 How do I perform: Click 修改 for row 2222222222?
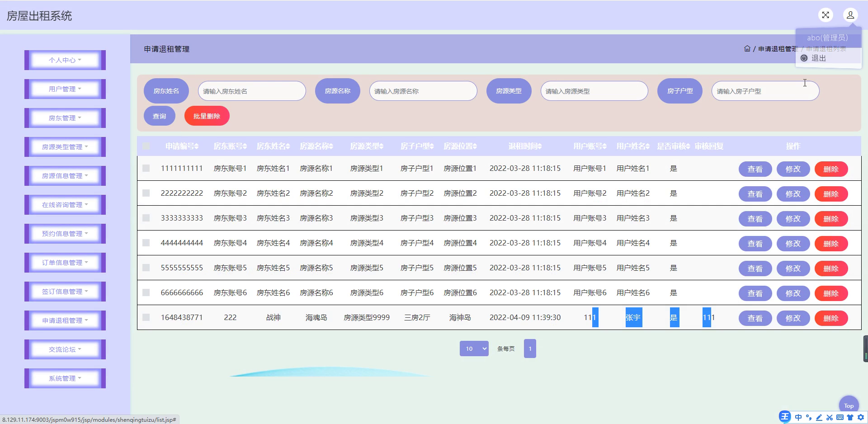793,194
